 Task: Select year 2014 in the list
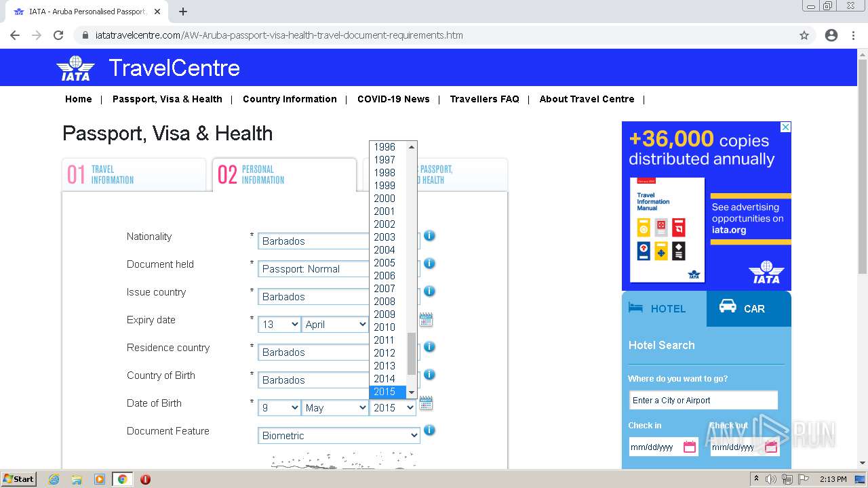tap(388, 379)
